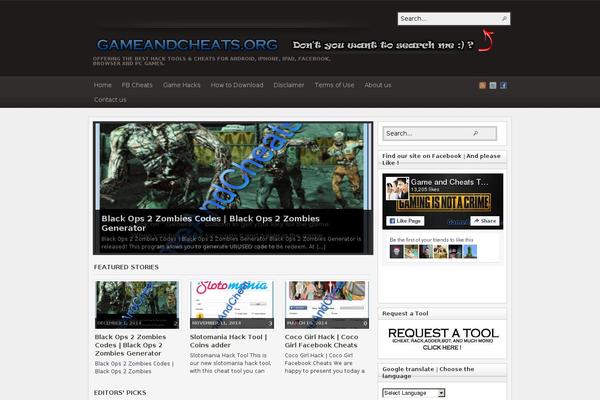Click the Facebook Like Page button
Image resolution: width=600 pixels, height=400 pixels.
point(405,221)
